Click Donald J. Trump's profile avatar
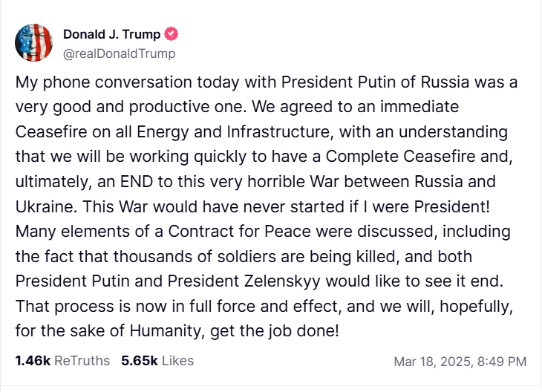 [34, 42]
